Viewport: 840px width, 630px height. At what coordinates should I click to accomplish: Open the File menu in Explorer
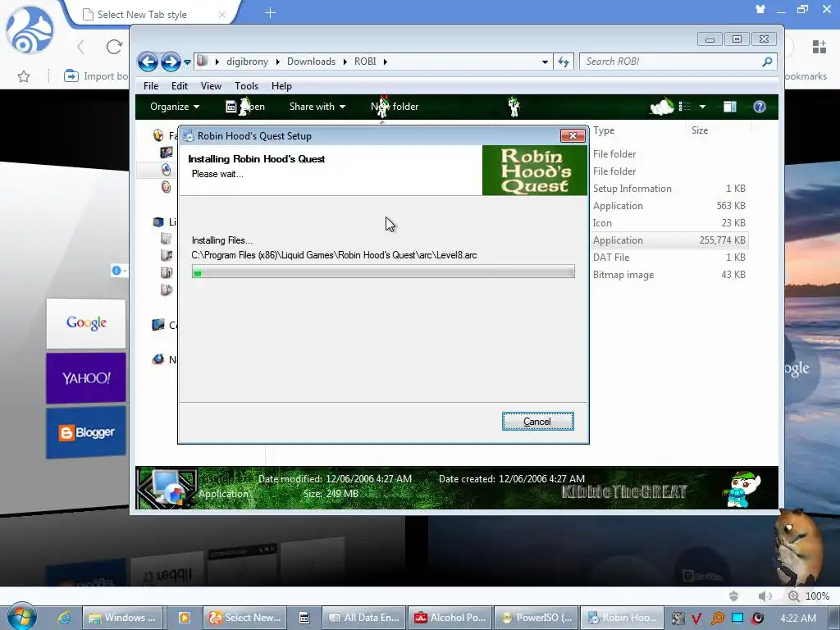pyautogui.click(x=151, y=85)
